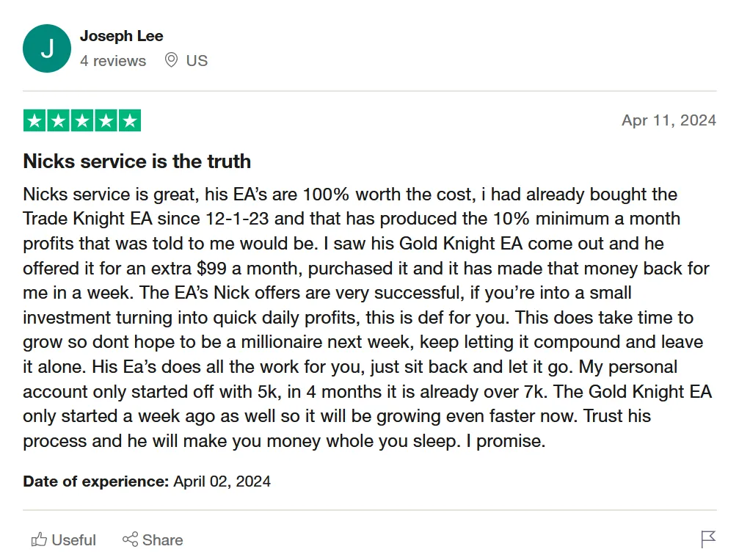Open the review title Nicks service is the truth
Viewport: 739px width, 560px height.
pyautogui.click(x=137, y=161)
